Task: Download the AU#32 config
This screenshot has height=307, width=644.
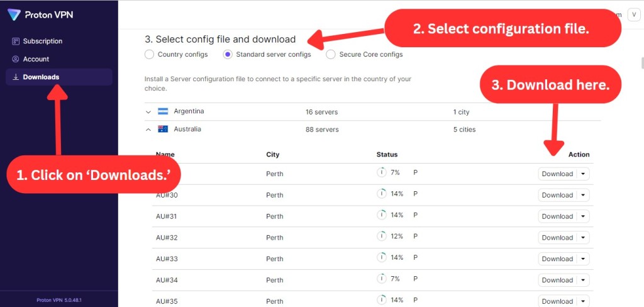Action: click(x=557, y=238)
